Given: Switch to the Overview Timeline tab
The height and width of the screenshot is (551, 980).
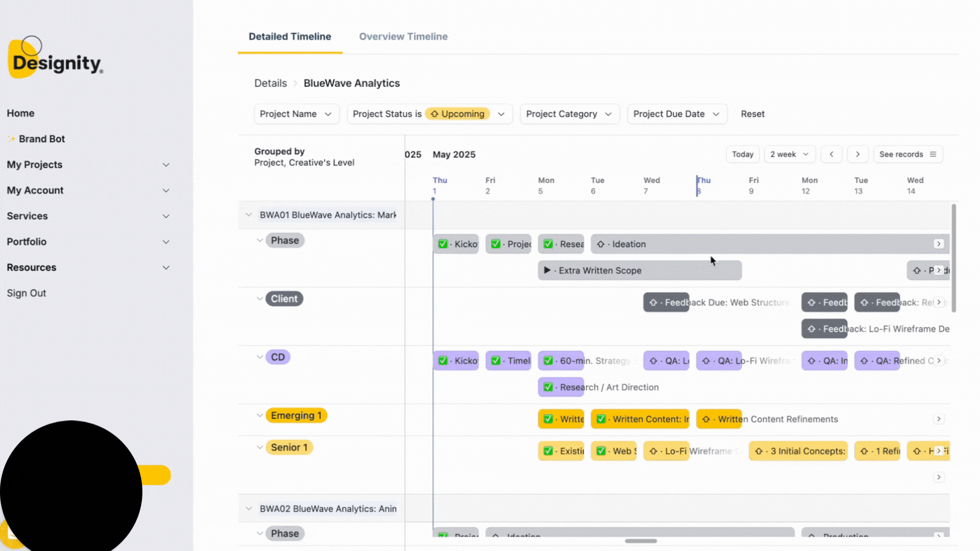Looking at the screenshot, I should click(x=403, y=36).
